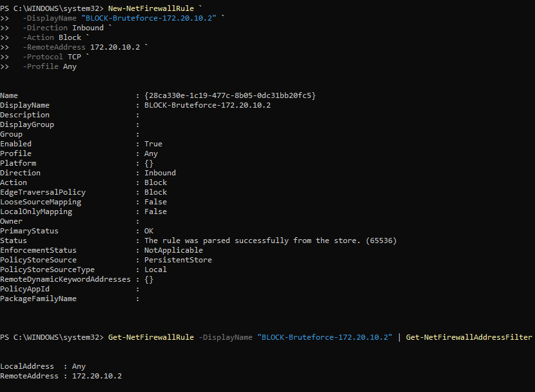
Task: Click the -Protocol parameter in the command
Action: point(43,57)
